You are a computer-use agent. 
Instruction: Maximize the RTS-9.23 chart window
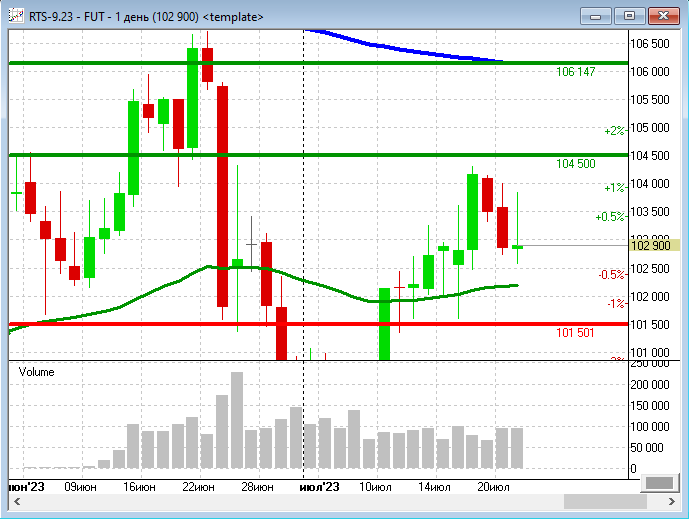tap(629, 16)
